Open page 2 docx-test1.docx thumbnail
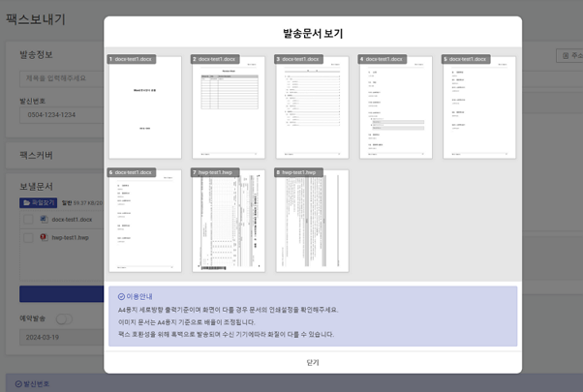 228,107
